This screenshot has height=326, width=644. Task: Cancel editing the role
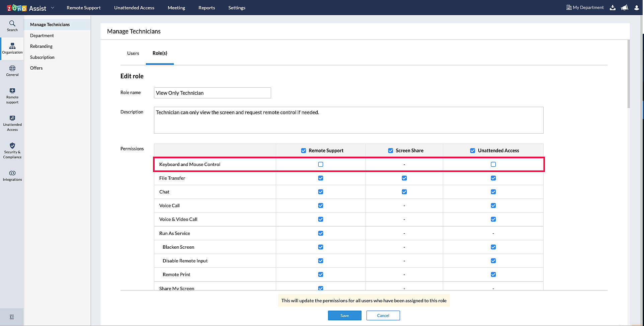coord(383,315)
